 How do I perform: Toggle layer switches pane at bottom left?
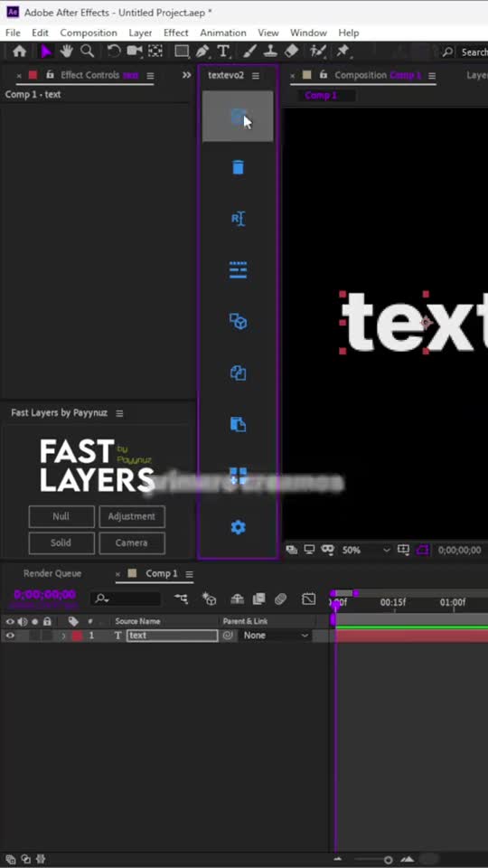point(11,859)
